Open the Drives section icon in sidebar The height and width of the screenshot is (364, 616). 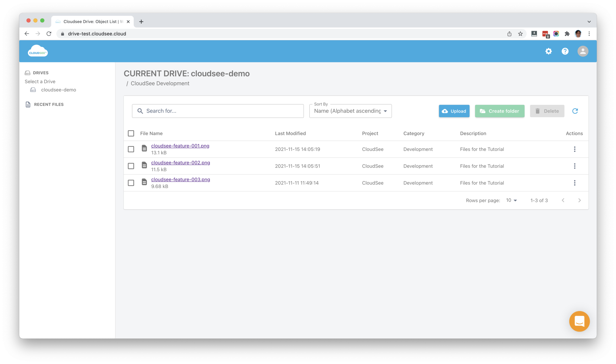click(27, 72)
